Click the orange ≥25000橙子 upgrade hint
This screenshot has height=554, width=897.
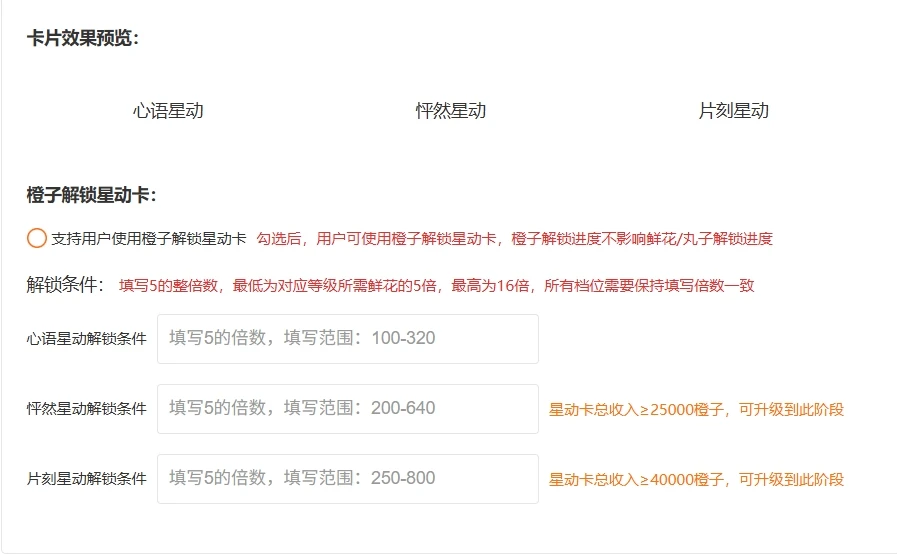pos(696,409)
